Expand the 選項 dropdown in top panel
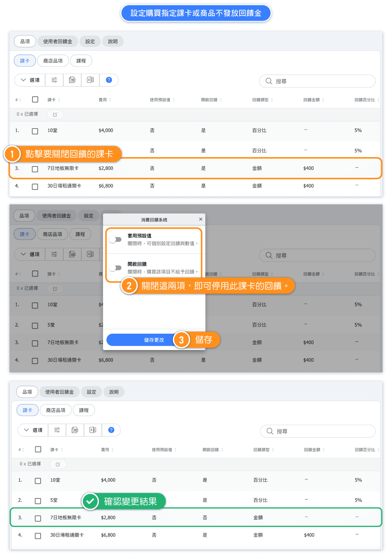This screenshot has height=557, width=392. (x=30, y=80)
